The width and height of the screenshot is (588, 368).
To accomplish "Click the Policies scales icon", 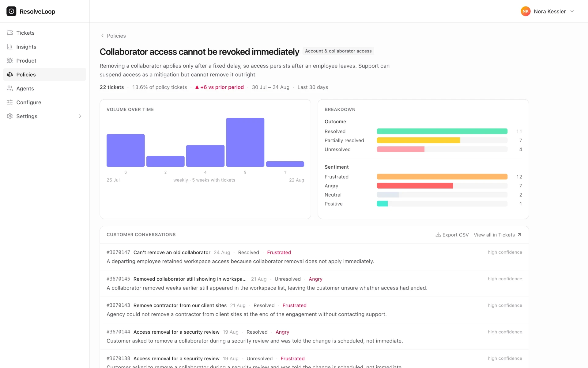I will pyautogui.click(x=10, y=75).
